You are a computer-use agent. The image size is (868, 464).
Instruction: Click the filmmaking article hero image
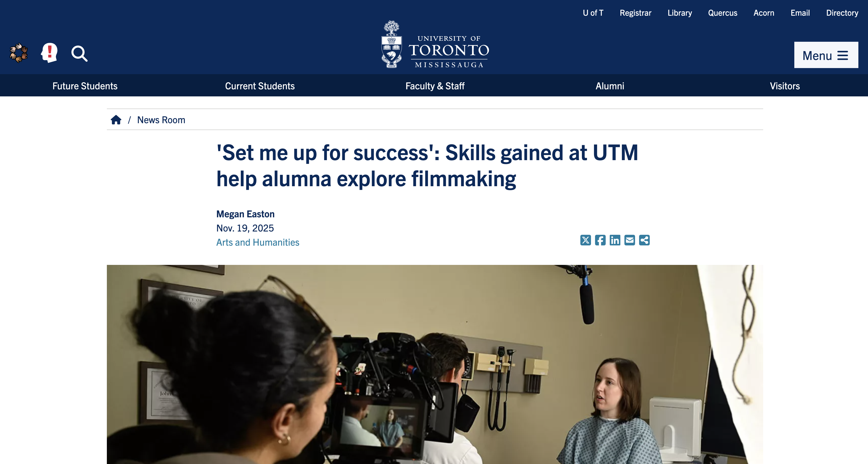tap(435, 364)
